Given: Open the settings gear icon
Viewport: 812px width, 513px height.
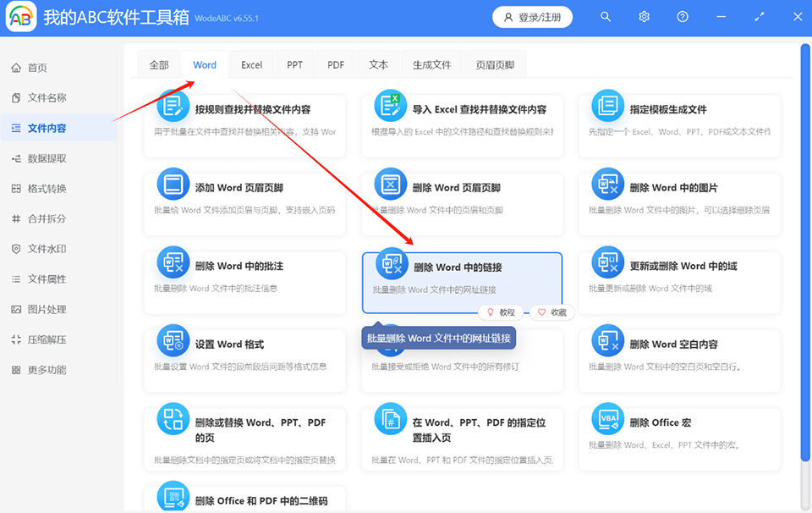Looking at the screenshot, I should (644, 16).
